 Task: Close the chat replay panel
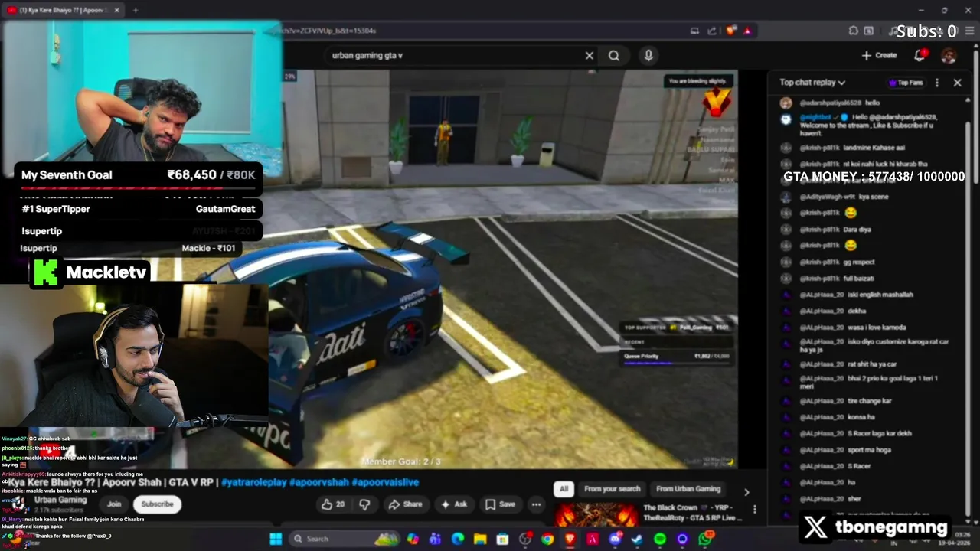[x=957, y=83]
